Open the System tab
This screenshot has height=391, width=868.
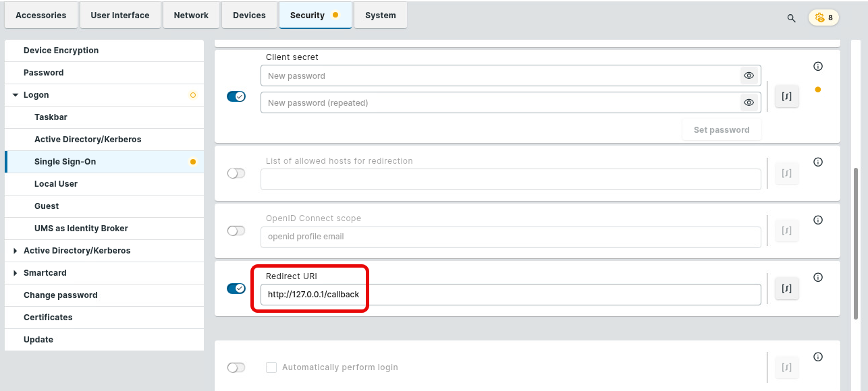point(380,16)
